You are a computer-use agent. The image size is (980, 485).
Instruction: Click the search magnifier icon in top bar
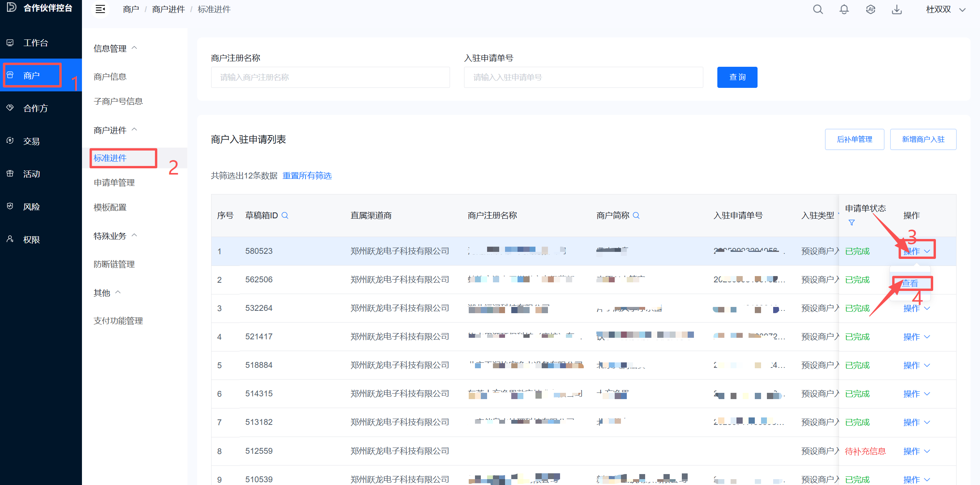coord(818,9)
